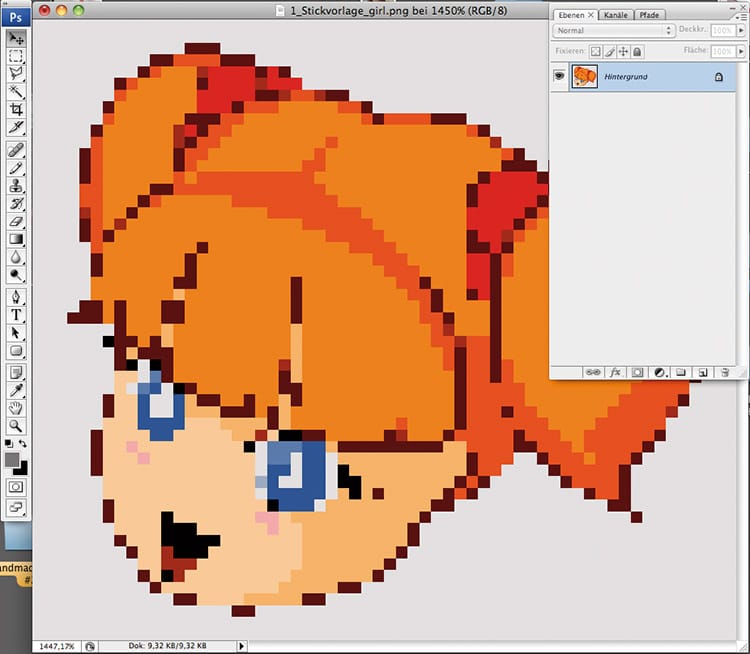Screen dimensions: 750x654
Task: Switch to the Pfade tab
Action: 648,15
